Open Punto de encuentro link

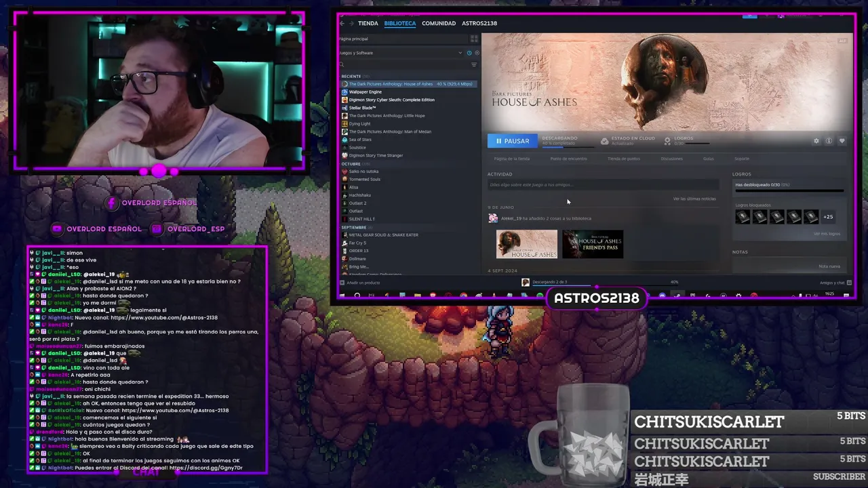[x=569, y=159]
